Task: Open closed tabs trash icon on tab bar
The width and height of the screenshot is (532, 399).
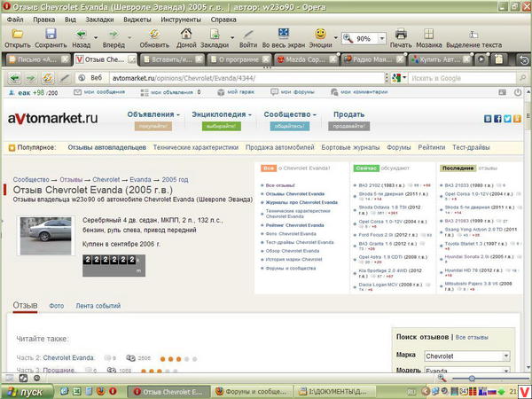Action: click(x=524, y=59)
